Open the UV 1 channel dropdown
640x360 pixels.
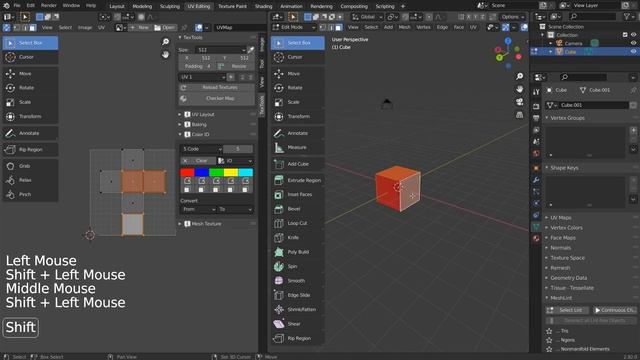(x=203, y=77)
